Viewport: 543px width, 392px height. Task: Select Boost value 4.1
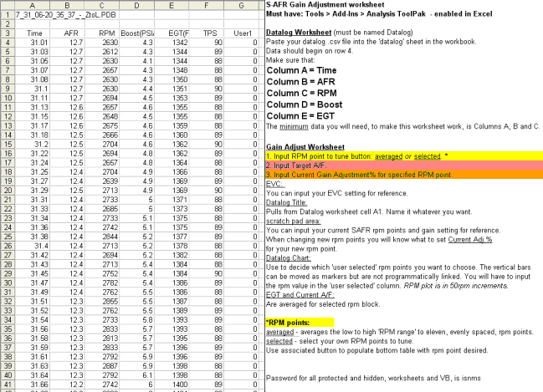click(x=136, y=61)
